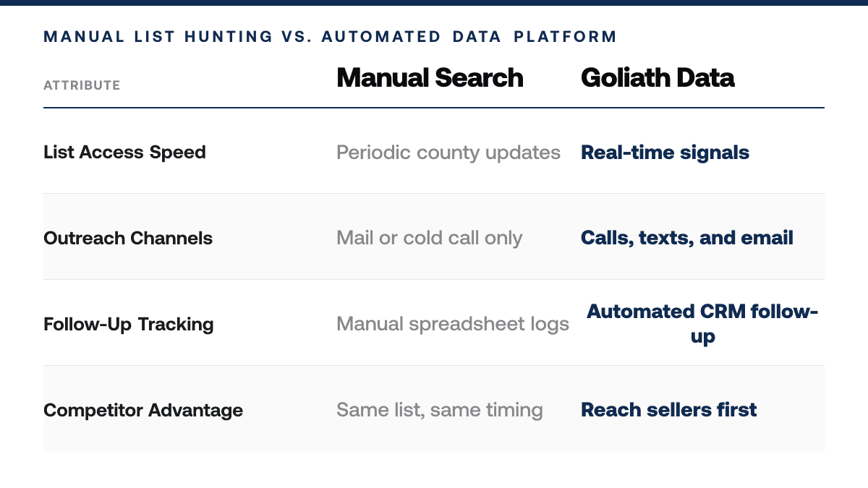Click the Calls, texts, and email text
The width and height of the screenshot is (868, 488).
tap(687, 238)
